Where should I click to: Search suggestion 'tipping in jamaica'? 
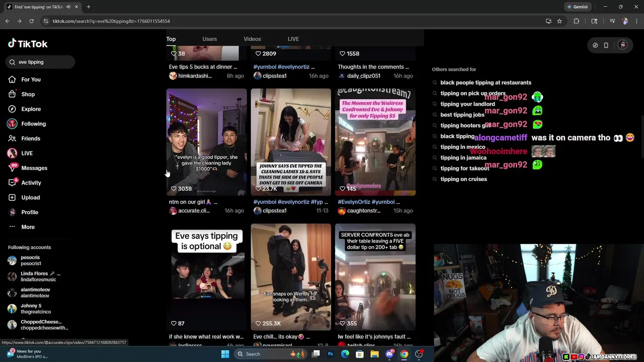point(463,157)
